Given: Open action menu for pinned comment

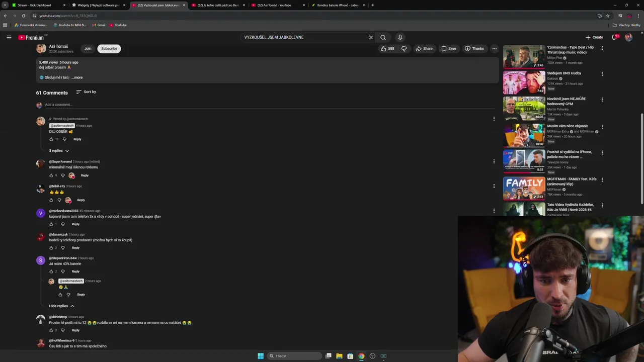Looking at the screenshot, I should click(494, 119).
